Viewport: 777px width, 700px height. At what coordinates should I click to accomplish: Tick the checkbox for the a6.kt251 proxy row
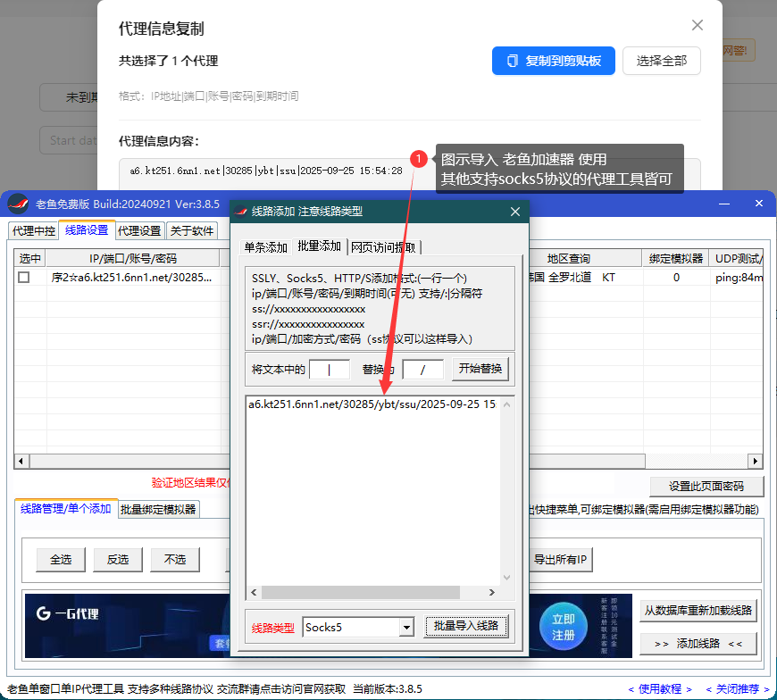coord(24,278)
